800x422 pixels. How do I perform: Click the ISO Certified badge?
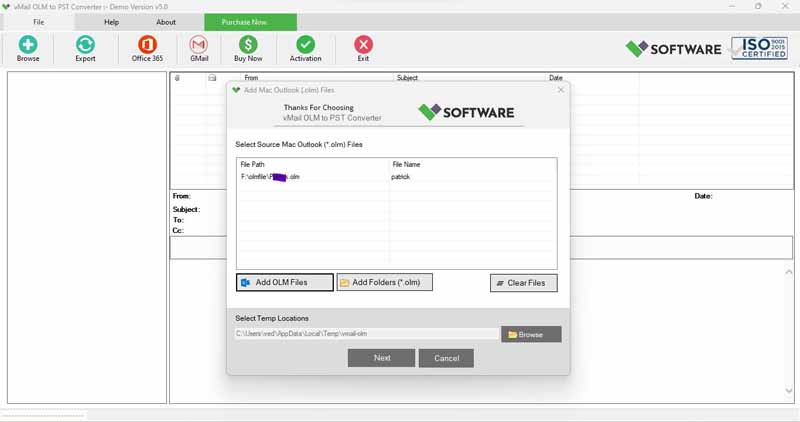[759, 48]
